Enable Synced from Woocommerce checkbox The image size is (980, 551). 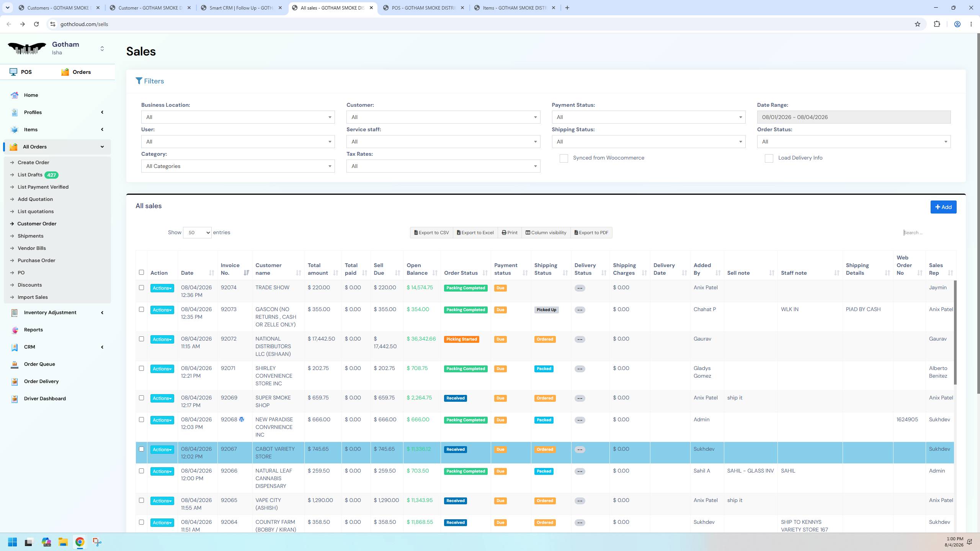click(x=563, y=158)
